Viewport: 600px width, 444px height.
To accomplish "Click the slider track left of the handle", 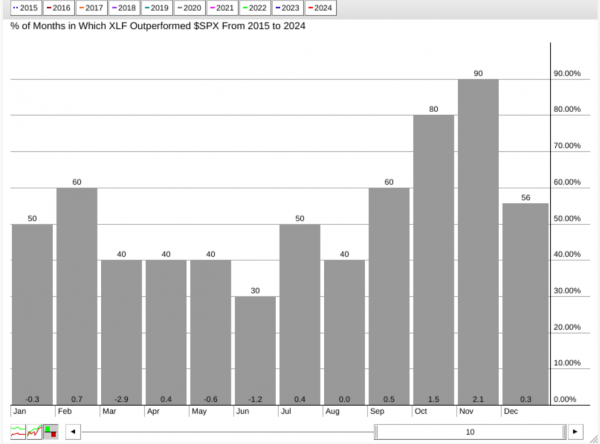I will point(228,432).
